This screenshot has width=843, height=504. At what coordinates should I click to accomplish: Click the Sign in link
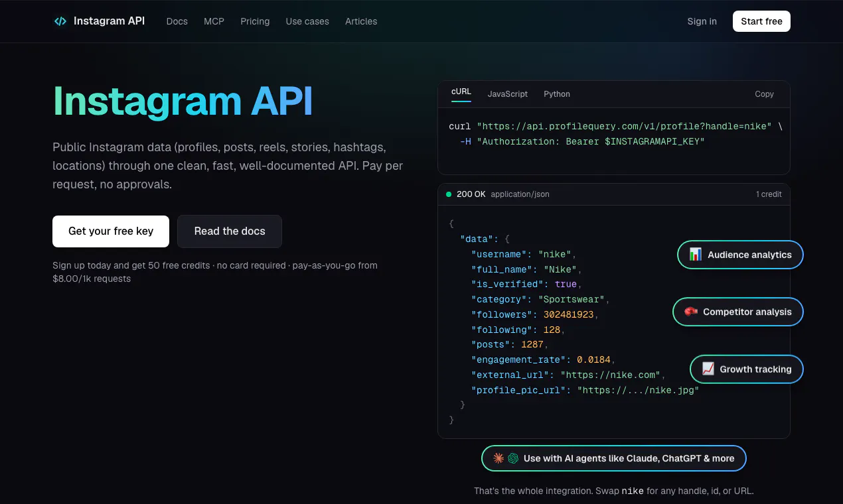click(x=702, y=21)
